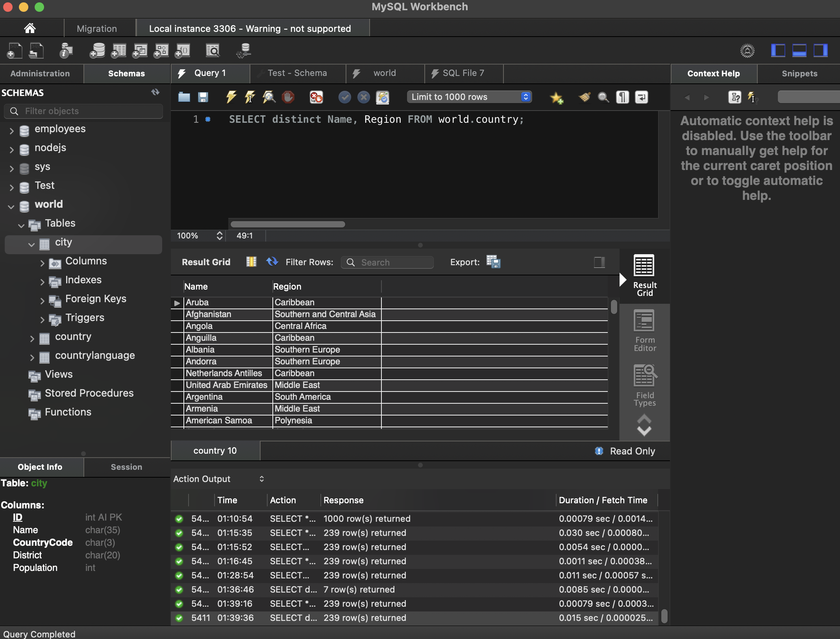The image size is (840, 639).
Task: Click the Filter objects search field
Action: pos(83,111)
